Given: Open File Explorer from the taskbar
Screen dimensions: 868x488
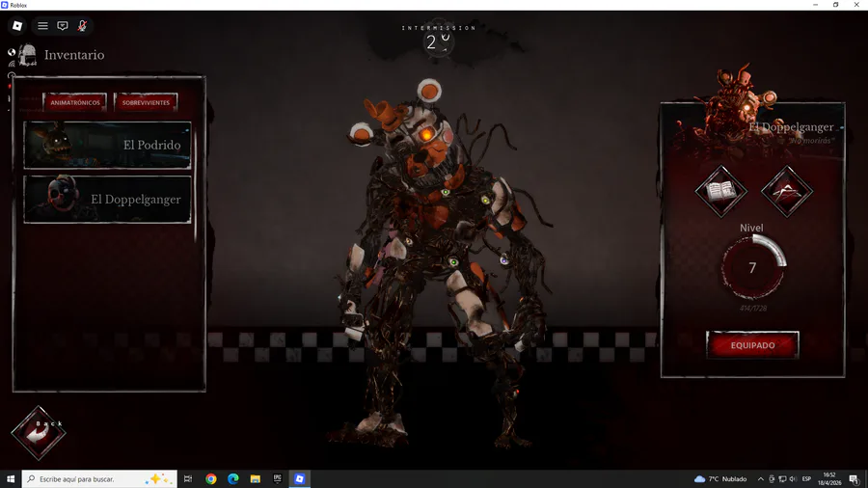Looking at the screenshot, I should click(256, 478).
